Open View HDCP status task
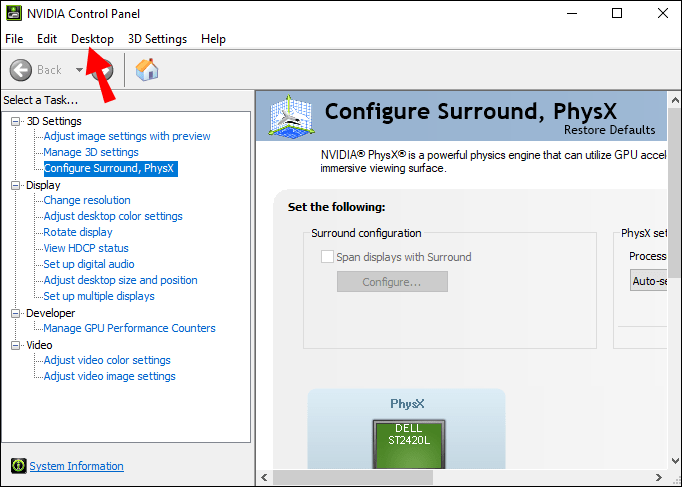The width and height of the screenshot is (682, 487). pos(86,248)
